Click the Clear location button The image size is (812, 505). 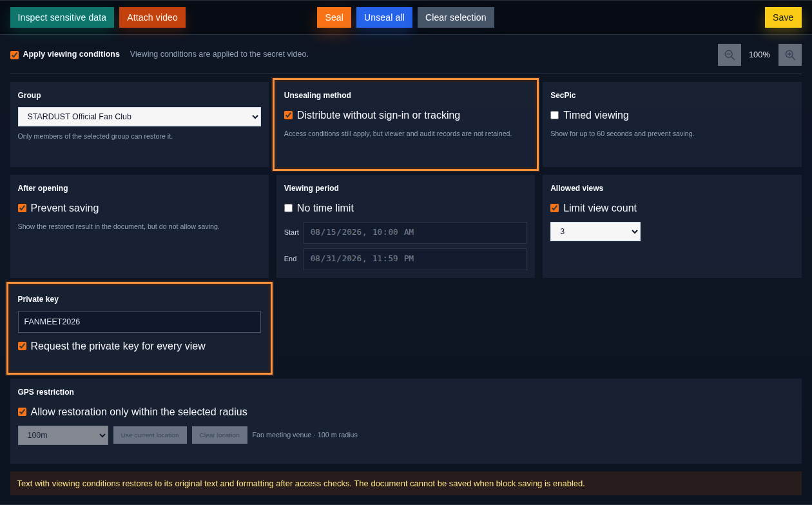(x=219, y=435)
